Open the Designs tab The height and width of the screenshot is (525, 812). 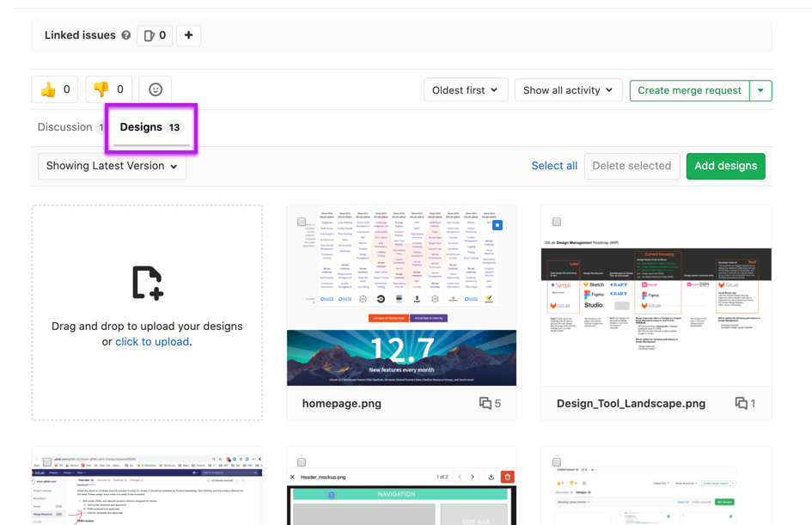pyautogui.click(x=142, y=126)
